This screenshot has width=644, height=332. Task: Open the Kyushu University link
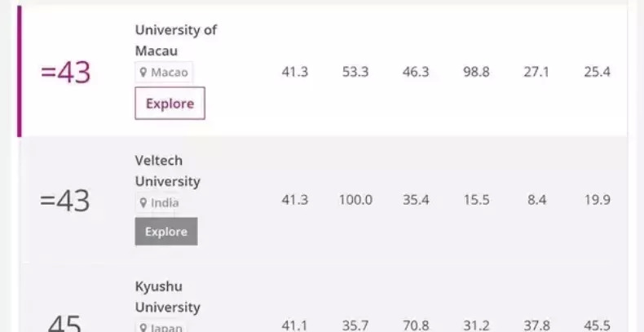167,297
